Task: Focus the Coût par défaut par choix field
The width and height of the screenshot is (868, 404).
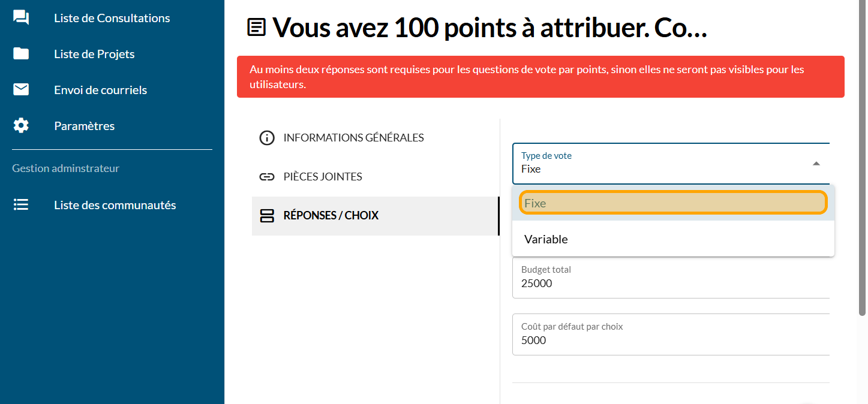Action: click(x=671, y=340)
